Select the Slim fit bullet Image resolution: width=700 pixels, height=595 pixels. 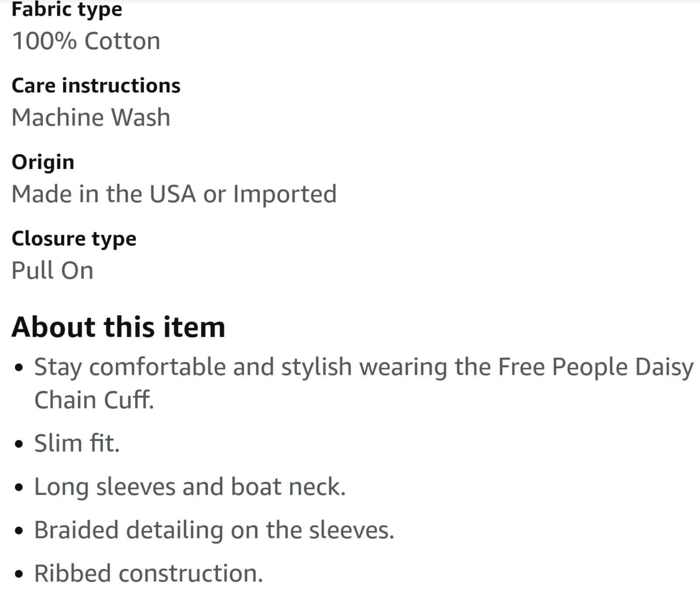click(x=77, y=443)
